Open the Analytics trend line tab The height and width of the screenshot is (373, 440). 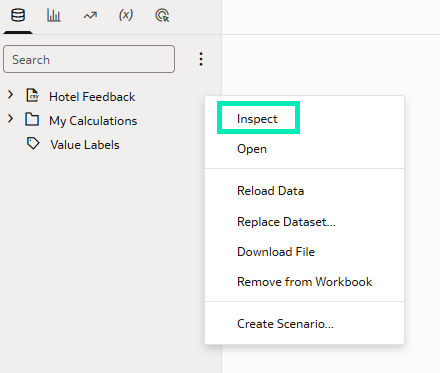tap(90, 15)
